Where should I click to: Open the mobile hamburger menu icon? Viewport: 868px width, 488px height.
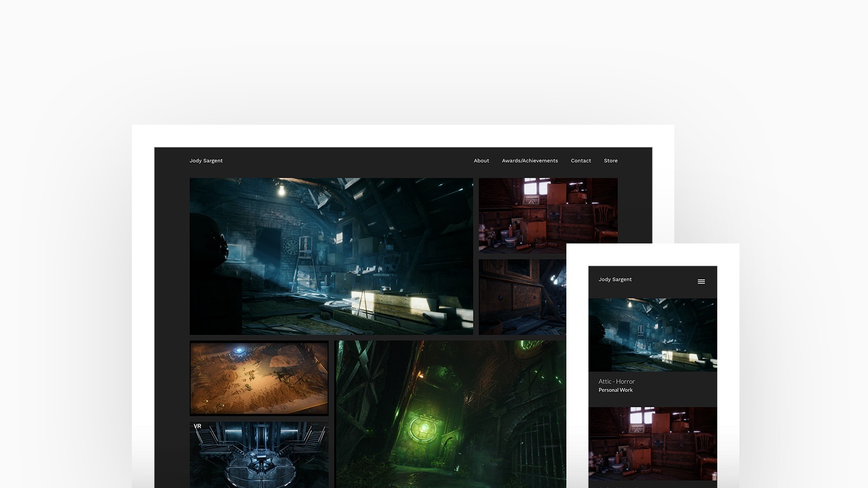point(701,281)
